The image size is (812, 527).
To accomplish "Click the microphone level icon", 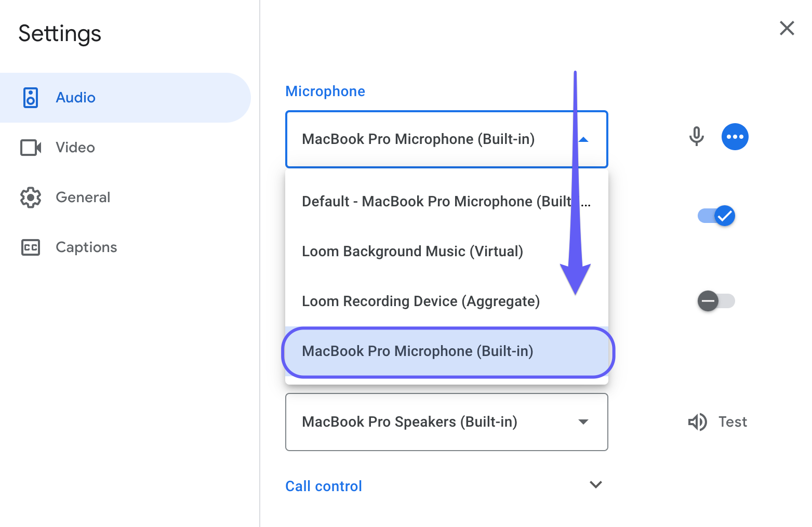I will (x=696, y=137).
